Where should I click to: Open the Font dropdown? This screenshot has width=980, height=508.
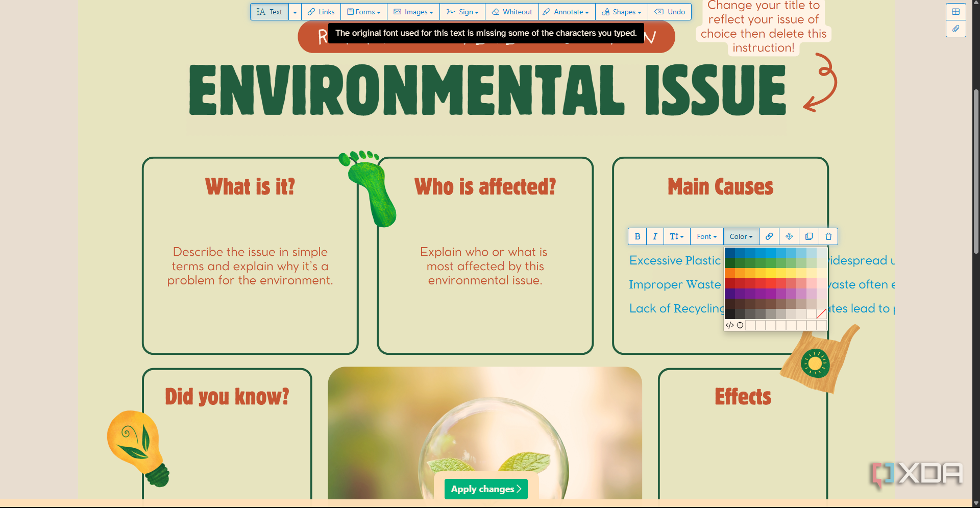click(x=707, y=236)
